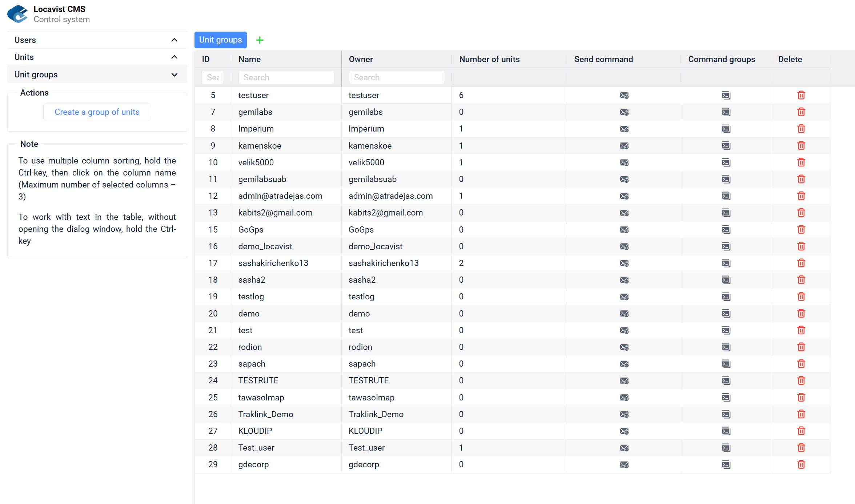
Task: Open the demo_locavist group name
Action: click(265, 246)
